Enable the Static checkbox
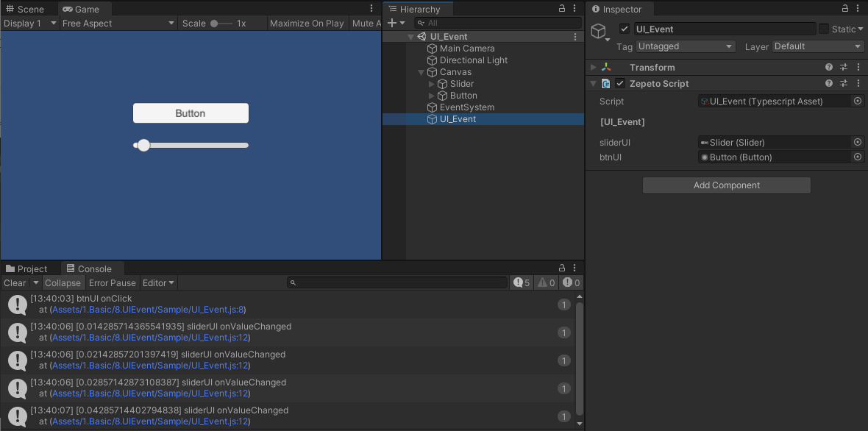 824,29
